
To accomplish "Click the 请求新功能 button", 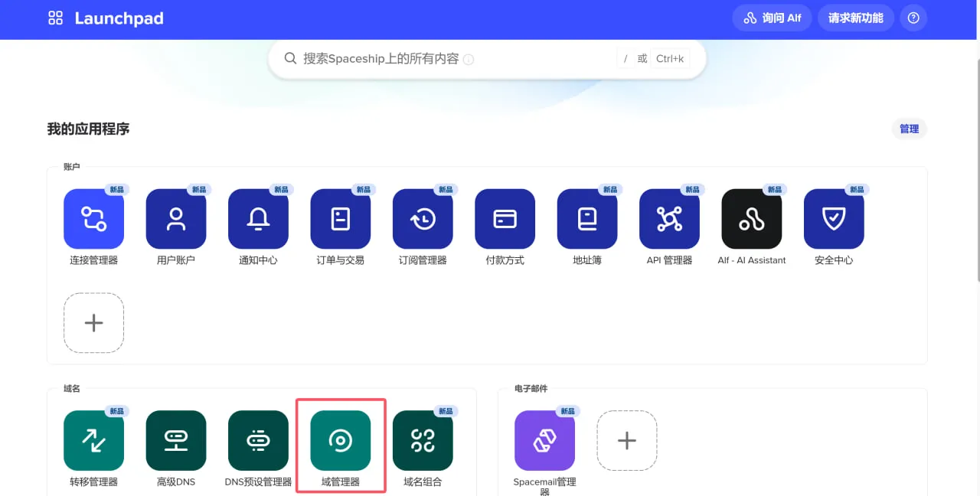I will pyautogui.click(x=855, y=18).
